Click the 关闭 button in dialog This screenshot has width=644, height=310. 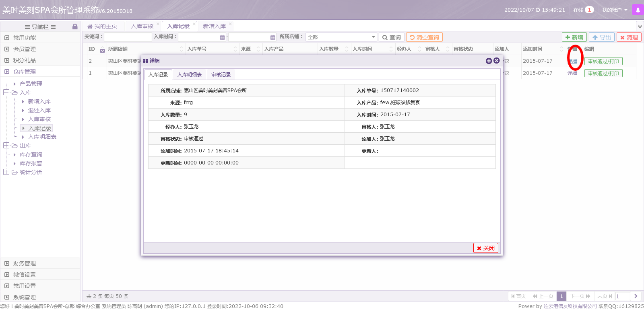(485, 248)
